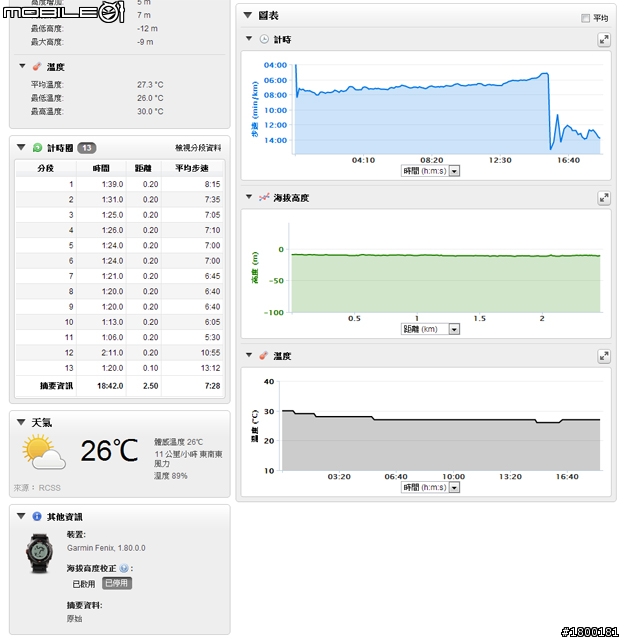This screenshot has height=640, width=625.
Task: Select 已啟用 elevation correction option
Action: point(84,584)
